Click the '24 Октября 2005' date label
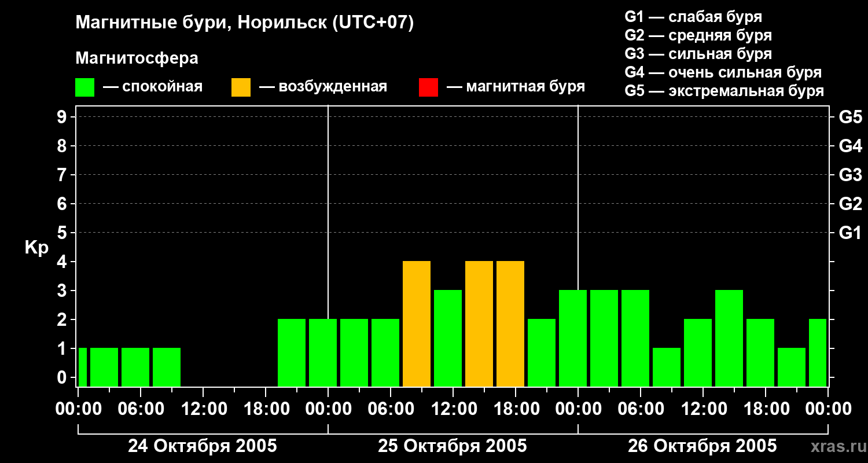Screen dimensions: 868x463 coord(203,446)
